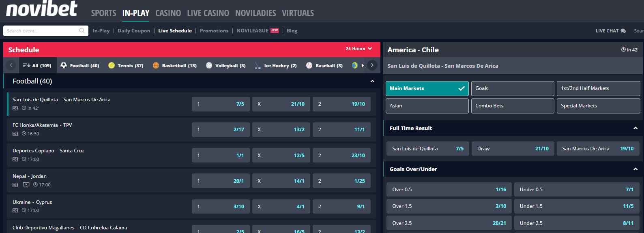Click live stream icon for Nepal - Jordan
The width and height of the screenshot is (644, 233).
click(x=26, y=185)
